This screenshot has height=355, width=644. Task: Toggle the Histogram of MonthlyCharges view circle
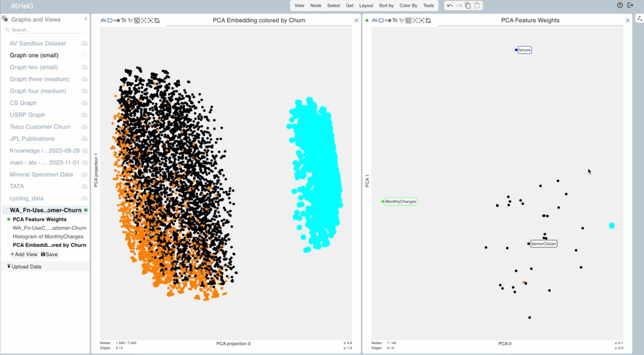(9, 237)
